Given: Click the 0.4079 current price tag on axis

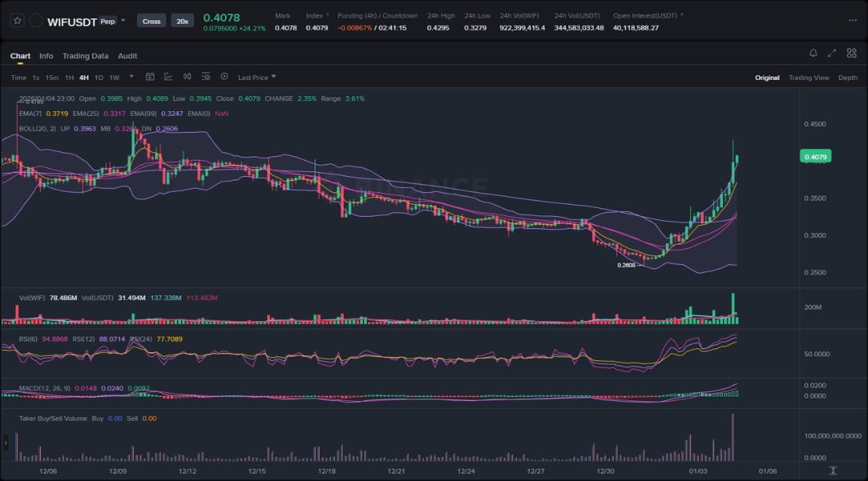Looking at the screenshot, I should (x=816, y=156).
